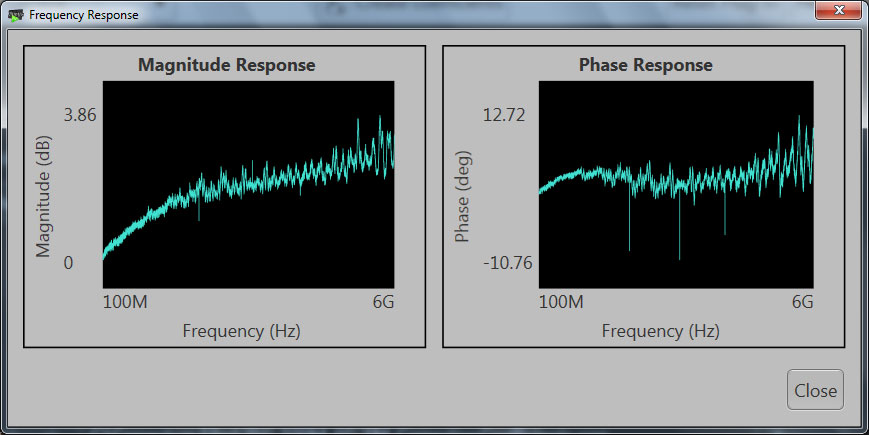Click the 6G label under the phase plot
The width and height of the screenshot is (869, 435).
(x=802, y=301)
